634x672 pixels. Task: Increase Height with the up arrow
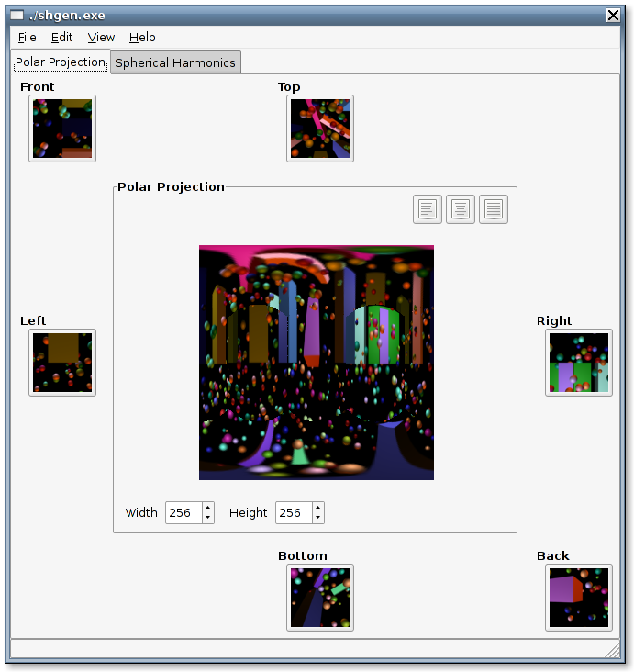(x=317, y=508)
